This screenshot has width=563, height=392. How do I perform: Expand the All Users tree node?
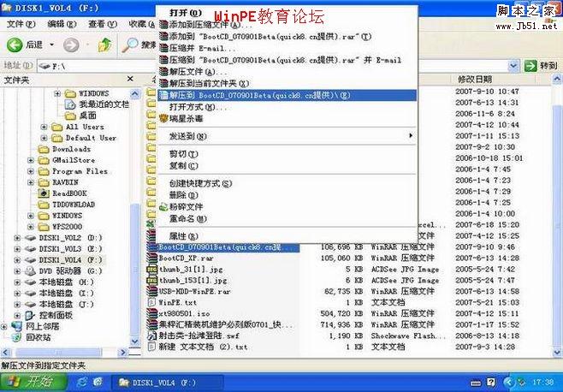(x=44, y=128)
